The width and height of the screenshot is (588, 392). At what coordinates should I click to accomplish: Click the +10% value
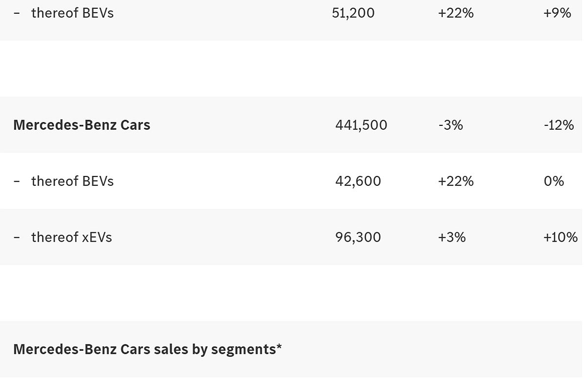click(x=560, y=237)
